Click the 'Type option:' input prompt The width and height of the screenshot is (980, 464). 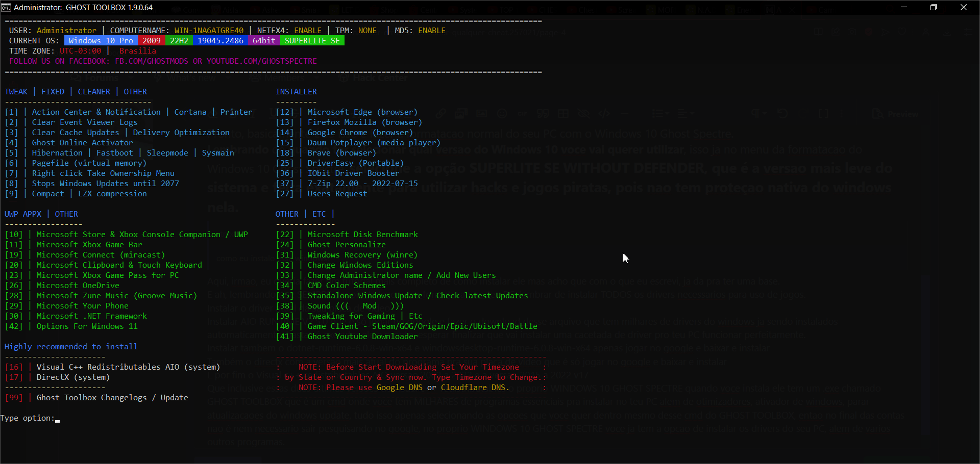click(x=30, y=418)
